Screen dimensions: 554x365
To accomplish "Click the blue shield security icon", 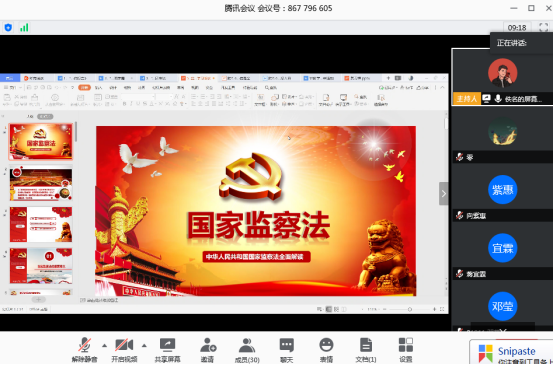I will pos(8,28).
